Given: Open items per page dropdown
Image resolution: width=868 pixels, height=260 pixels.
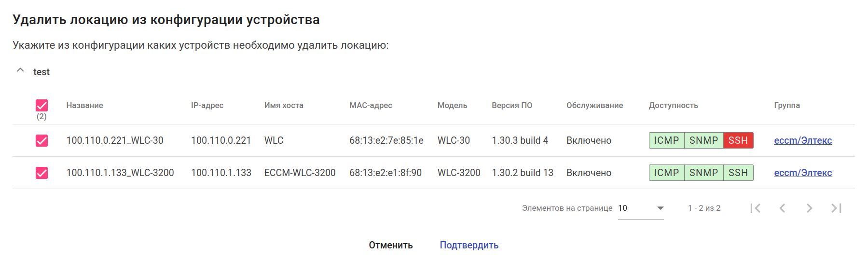Looking at the screenshot, I should click(x=641, y=208).
